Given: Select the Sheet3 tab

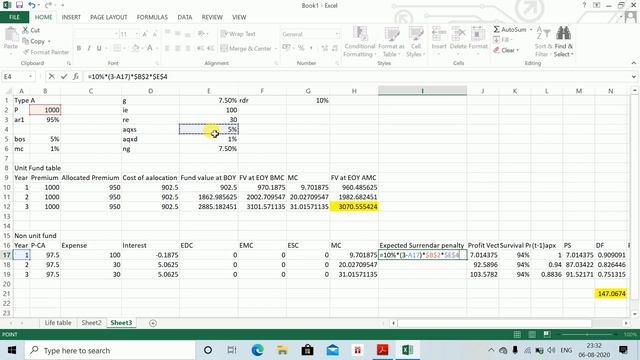Looking at the screenshot, I should click(x=121, y=323).
